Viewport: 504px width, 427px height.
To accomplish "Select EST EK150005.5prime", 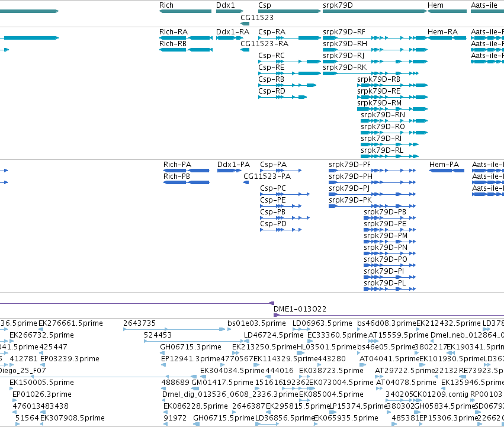I will pyautogui.click(x=42, y=383).
